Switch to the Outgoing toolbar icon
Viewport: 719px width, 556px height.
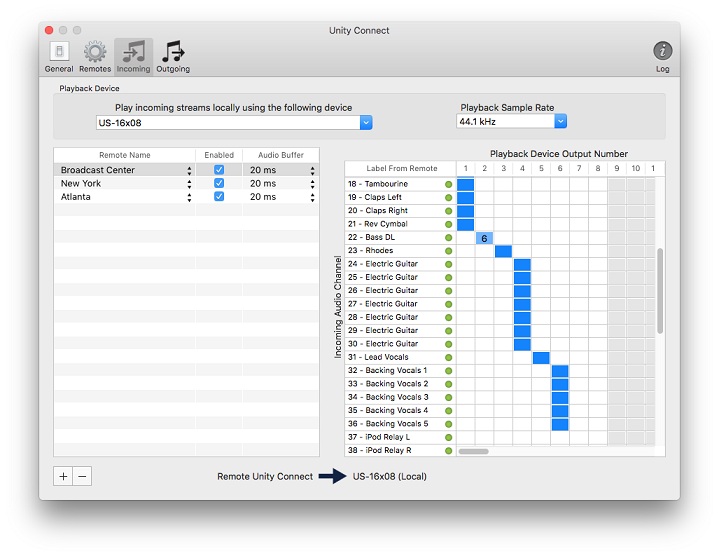point(173,52)
